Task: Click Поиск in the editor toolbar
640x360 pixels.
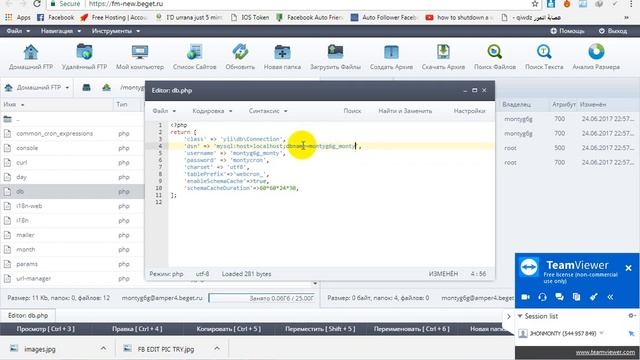Action: point(352,111)
